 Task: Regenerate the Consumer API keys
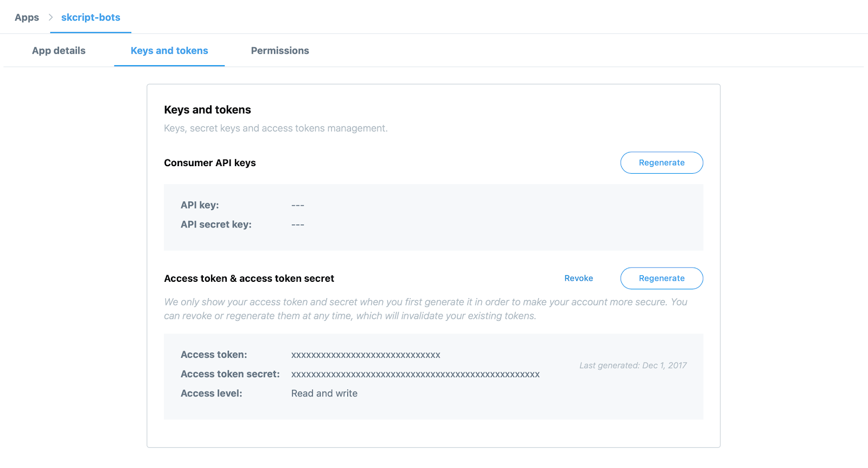coord(661,162)
